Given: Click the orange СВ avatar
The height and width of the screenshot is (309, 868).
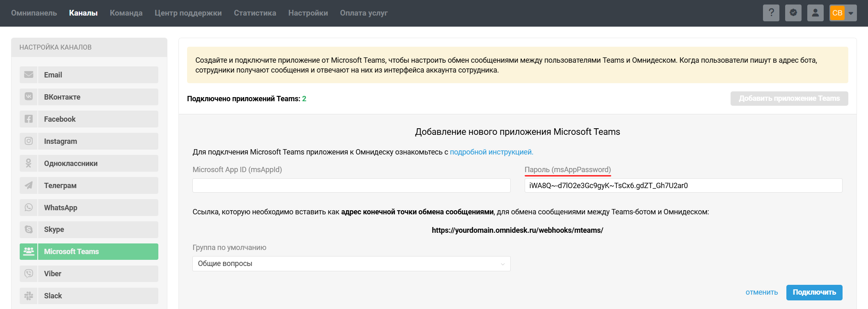Looking at the screenshot, I should tap(837, 13).
